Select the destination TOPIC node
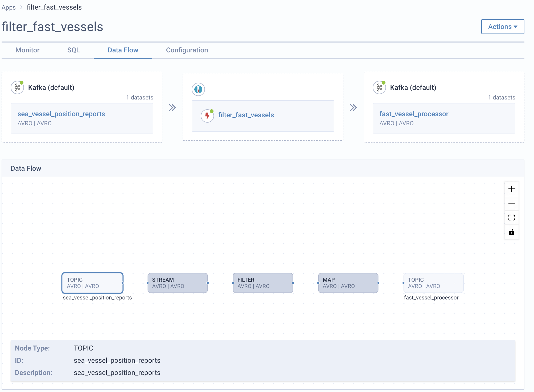This screenshot has width=534, height=392. pos(433,283)
